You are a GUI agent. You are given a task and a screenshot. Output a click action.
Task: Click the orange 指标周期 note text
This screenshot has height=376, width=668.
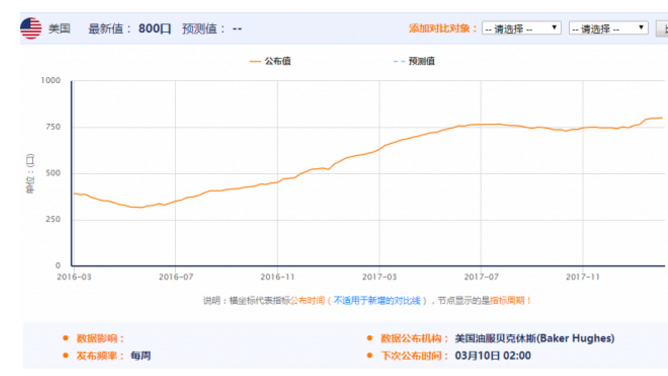point(507,301)
